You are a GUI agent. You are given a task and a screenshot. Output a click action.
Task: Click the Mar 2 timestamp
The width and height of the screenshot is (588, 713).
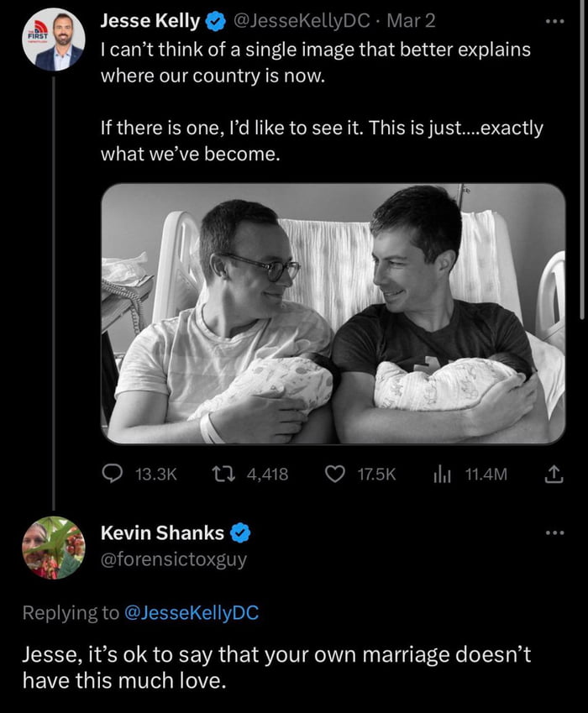(x=412, y=19)
